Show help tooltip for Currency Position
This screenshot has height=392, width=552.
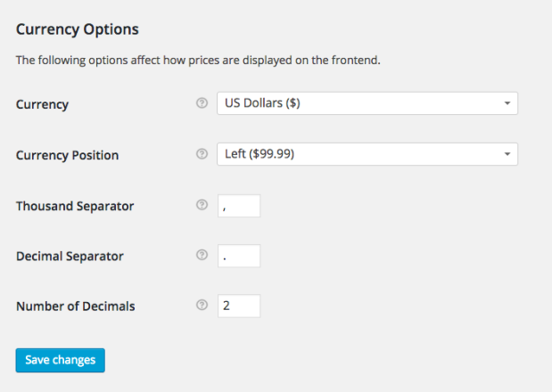tap(202, 153)
